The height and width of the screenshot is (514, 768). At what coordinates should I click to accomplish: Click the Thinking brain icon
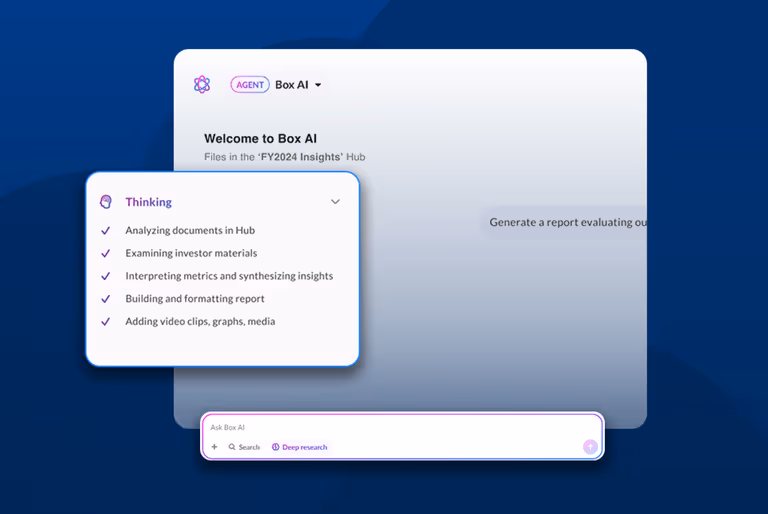(106, 202)
